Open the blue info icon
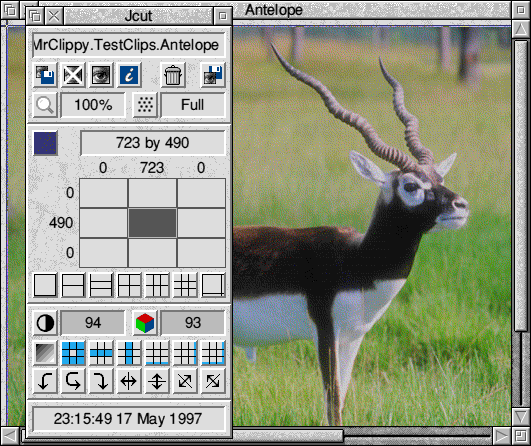531x446 pixels. tap(129, 75)
